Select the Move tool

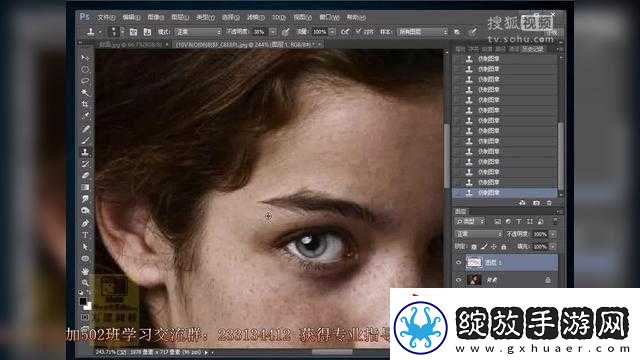click(85, 58)
